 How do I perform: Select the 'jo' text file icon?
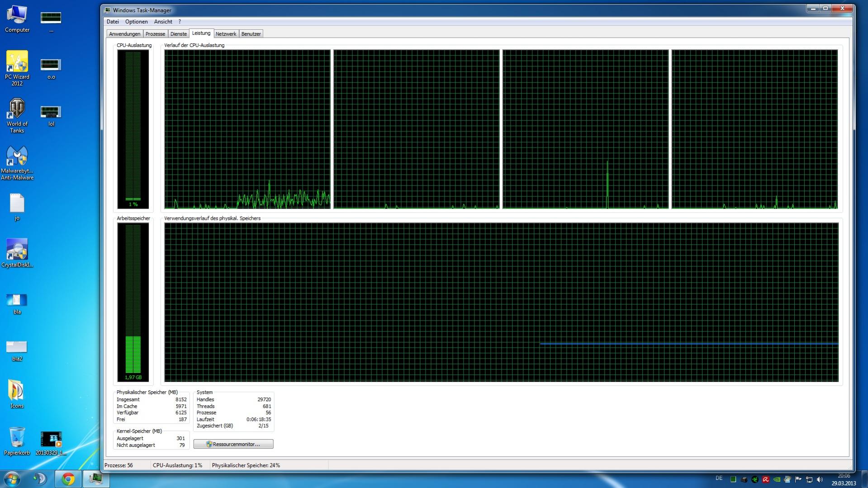tap(17, 207)
